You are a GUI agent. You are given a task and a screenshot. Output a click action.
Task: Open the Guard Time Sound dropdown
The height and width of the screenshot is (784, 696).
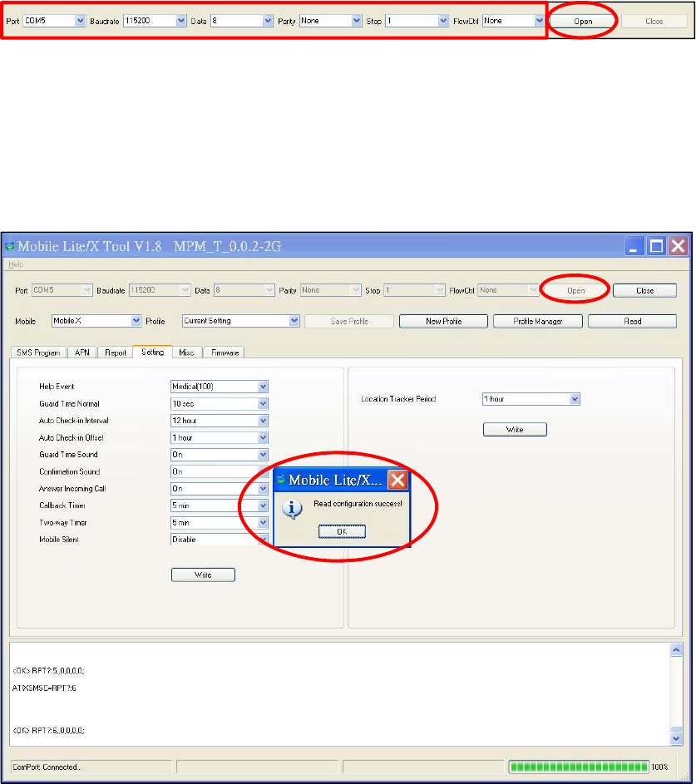coord(220,455)
